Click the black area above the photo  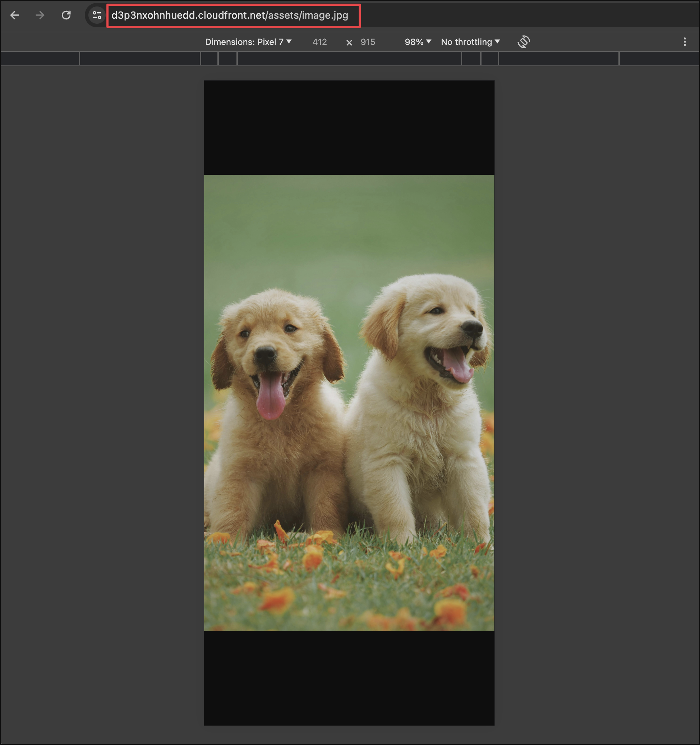pos(349,127)
